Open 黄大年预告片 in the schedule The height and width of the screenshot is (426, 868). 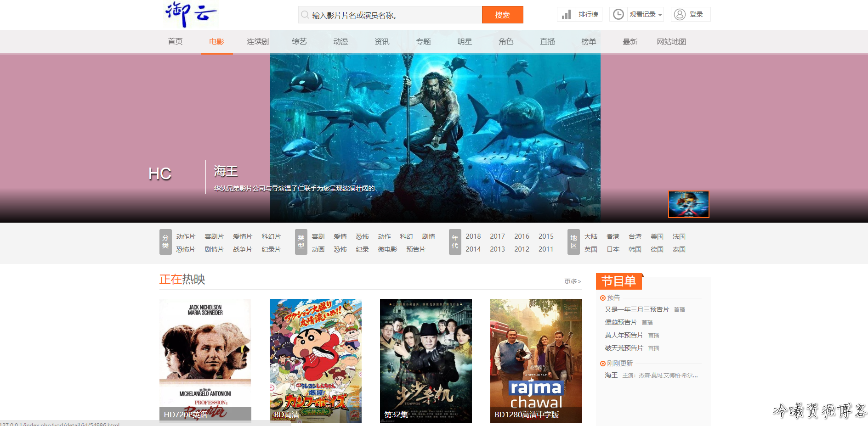[x=624, y=335]
